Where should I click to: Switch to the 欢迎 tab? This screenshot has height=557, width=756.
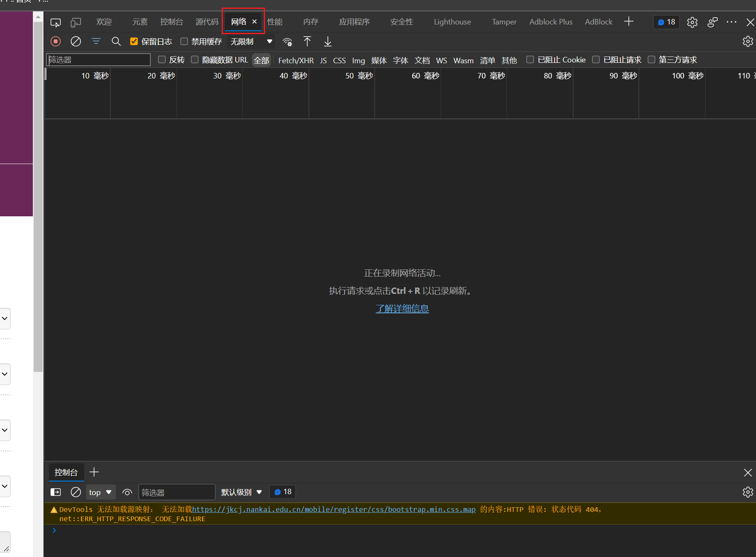click(x=104, y=22)
